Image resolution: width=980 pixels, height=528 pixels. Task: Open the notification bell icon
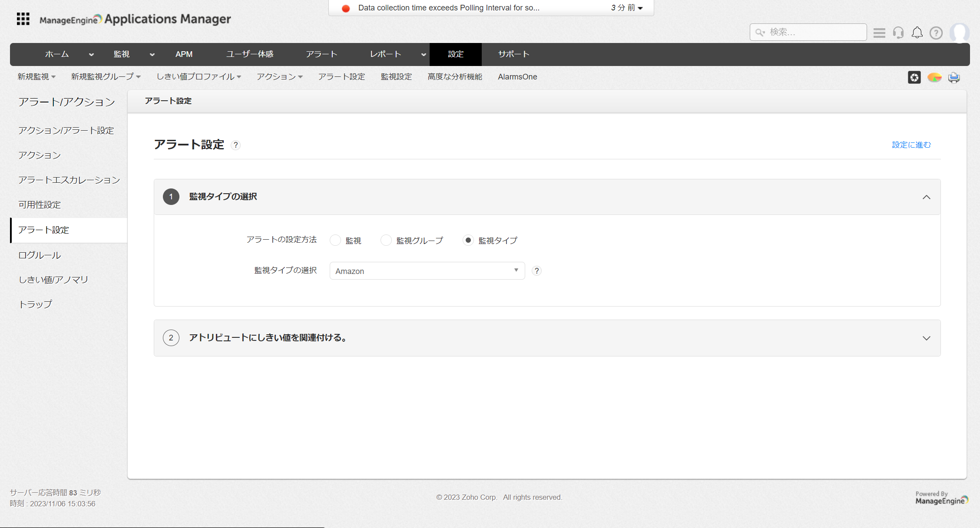[x=917, y=33]
